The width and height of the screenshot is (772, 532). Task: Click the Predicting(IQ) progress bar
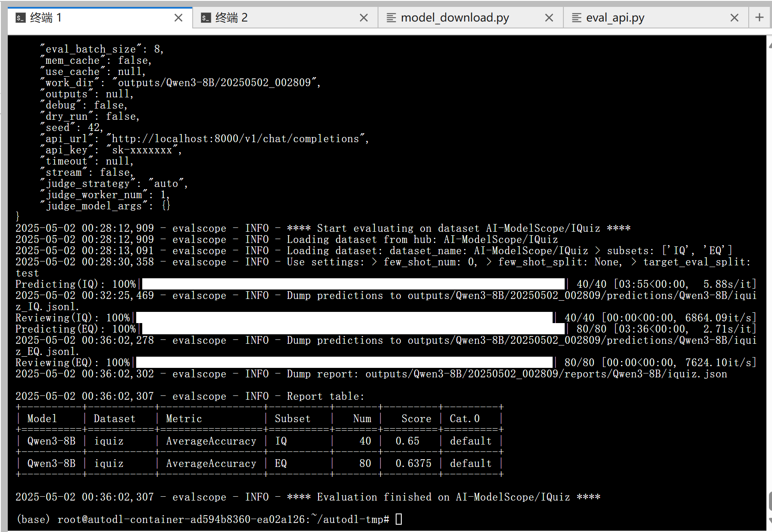point(353,284)
